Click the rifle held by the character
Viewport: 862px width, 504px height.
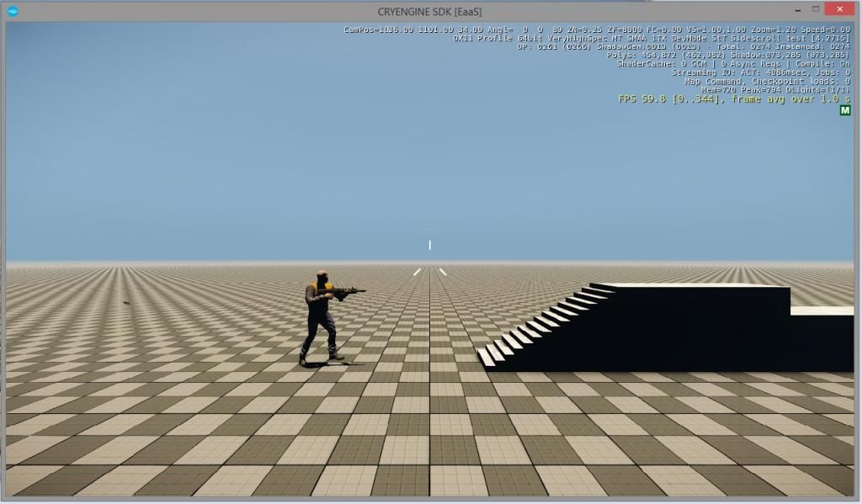tap(345, 292)
